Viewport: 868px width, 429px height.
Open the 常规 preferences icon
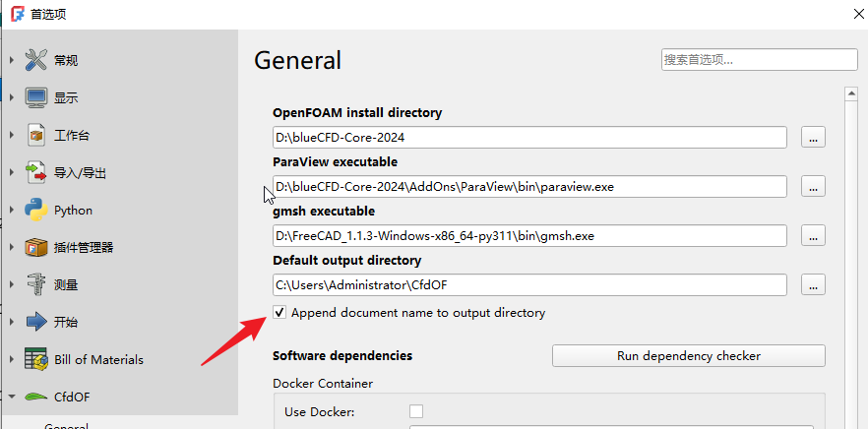pos(36,60)
